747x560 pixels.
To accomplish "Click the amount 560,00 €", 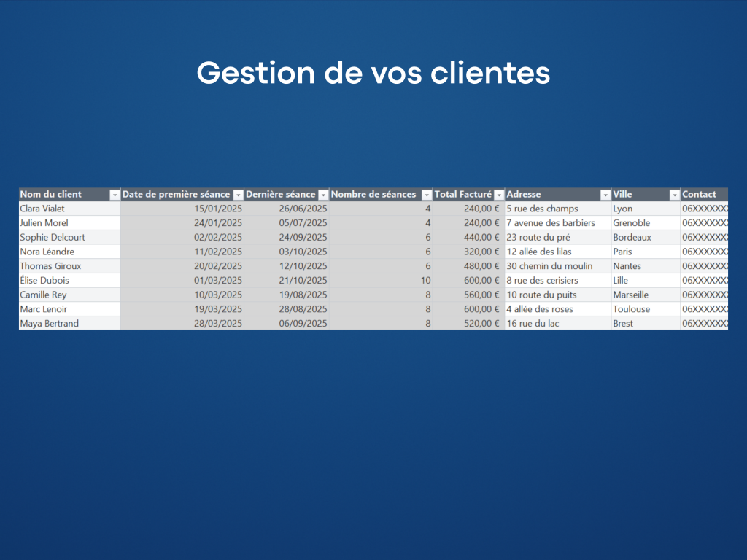I will coord(481,295).
